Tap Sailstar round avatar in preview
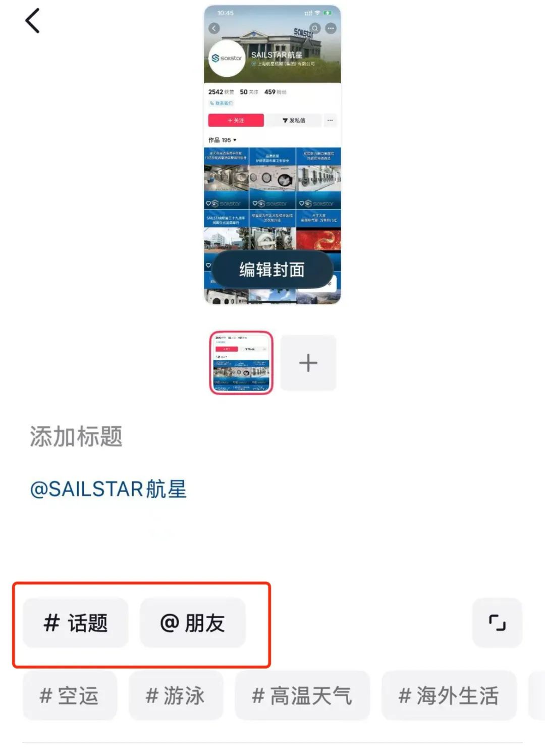Viewport: 545px width, 756px height. [x=227, y=58]
